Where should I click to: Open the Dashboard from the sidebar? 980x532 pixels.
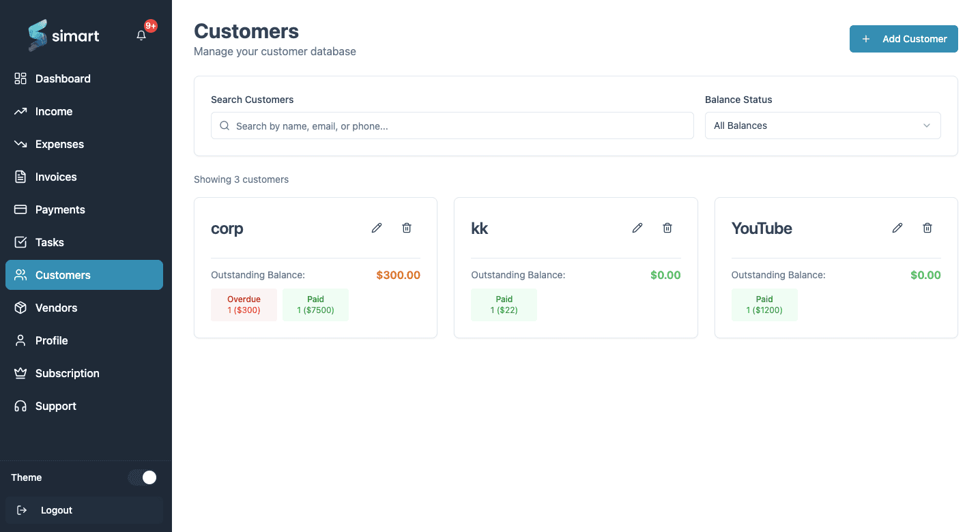click(62, 78)
